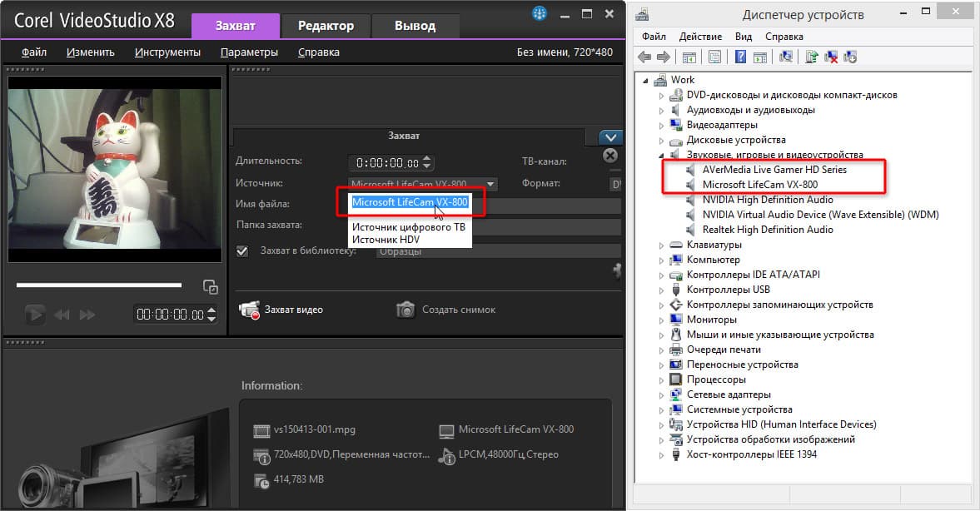The width and height of the screenshot is (980, 511).
Task: Select Процессоры tree item
Action: point(715,380)
